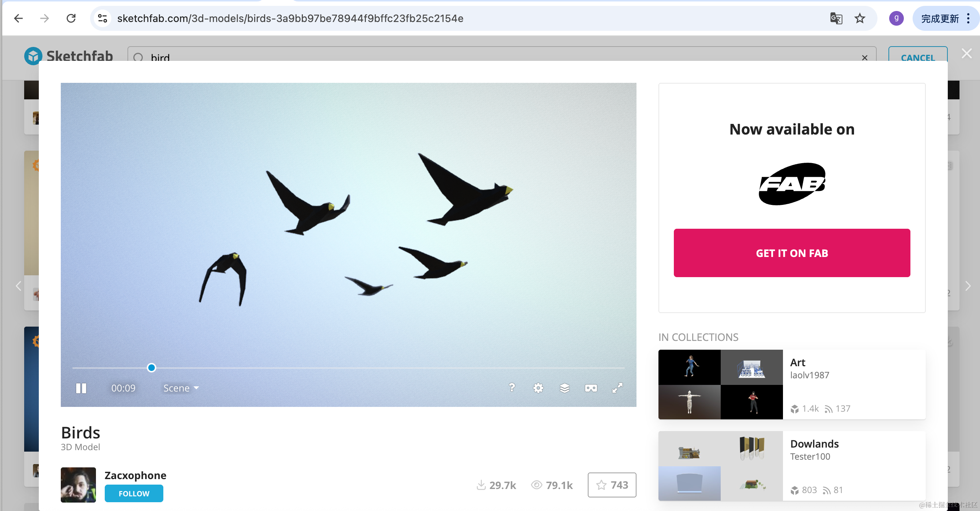Go forward in browser history

click(x=45, y=18)
